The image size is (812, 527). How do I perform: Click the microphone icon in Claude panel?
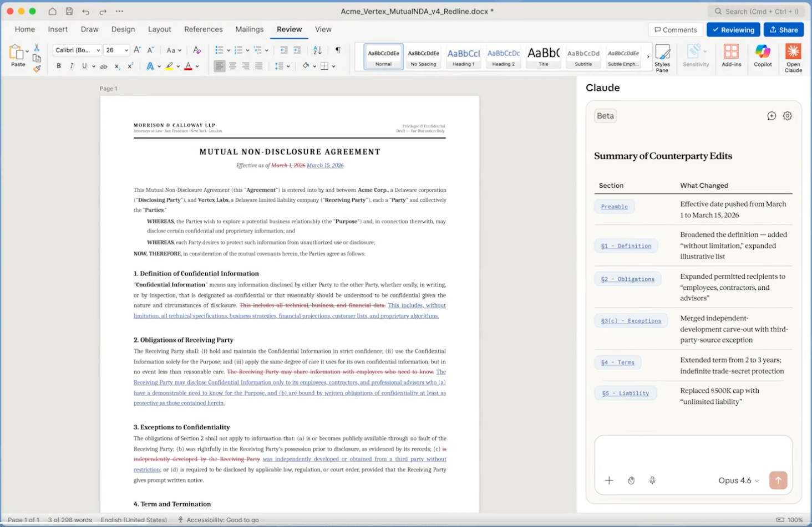tap(652, 480)
